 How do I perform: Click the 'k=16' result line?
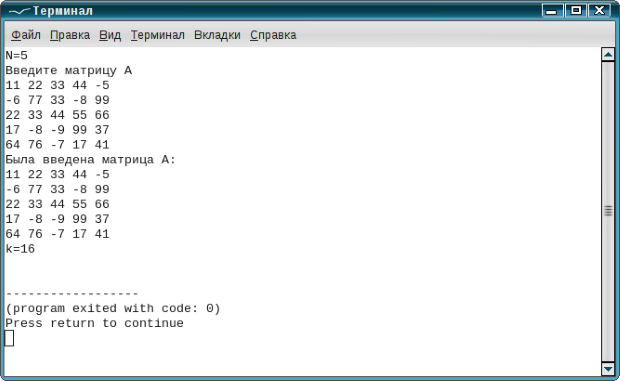tap(20, 249)
